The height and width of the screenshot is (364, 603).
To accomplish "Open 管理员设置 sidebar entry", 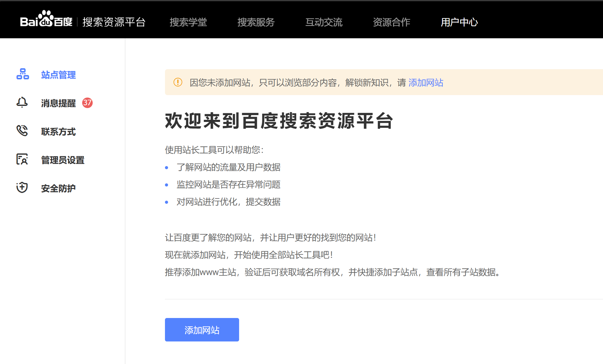I will pyautogui.click(x=63, y=160).
